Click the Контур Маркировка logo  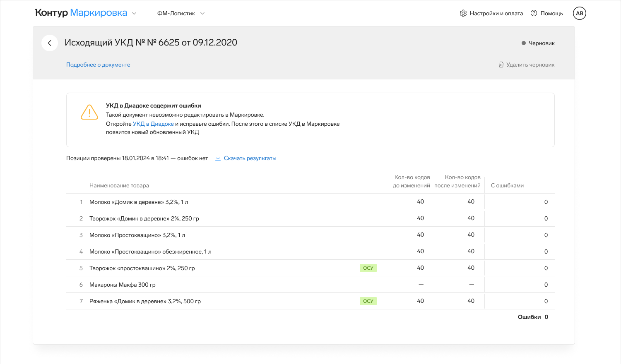[81, 13]
